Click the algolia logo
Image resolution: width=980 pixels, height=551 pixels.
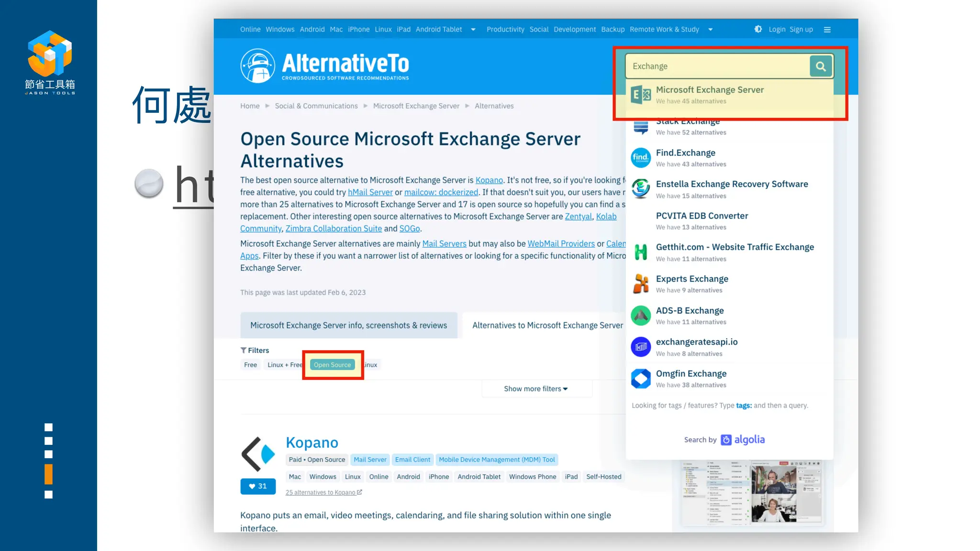tap(743, 440)
